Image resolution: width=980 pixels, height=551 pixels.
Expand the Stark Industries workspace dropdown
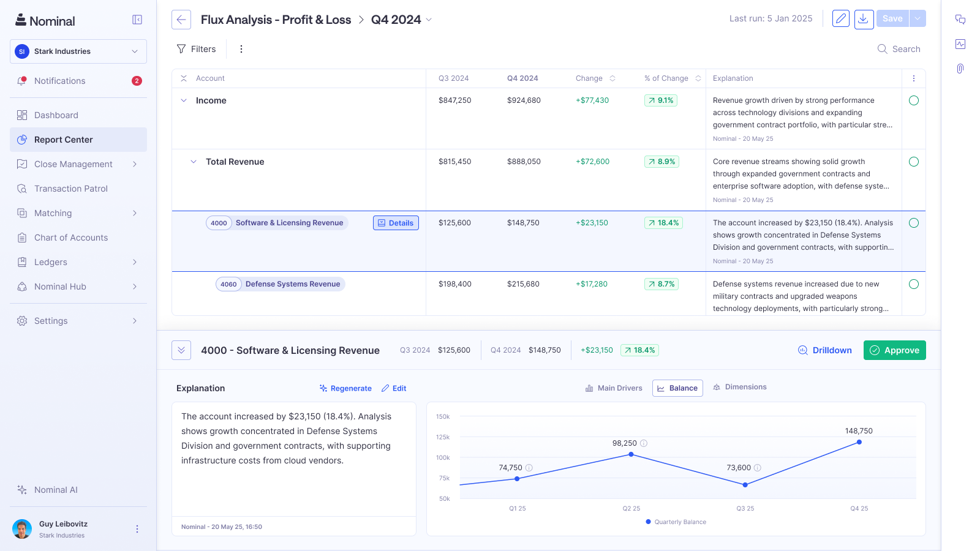[x=135, y=51]
